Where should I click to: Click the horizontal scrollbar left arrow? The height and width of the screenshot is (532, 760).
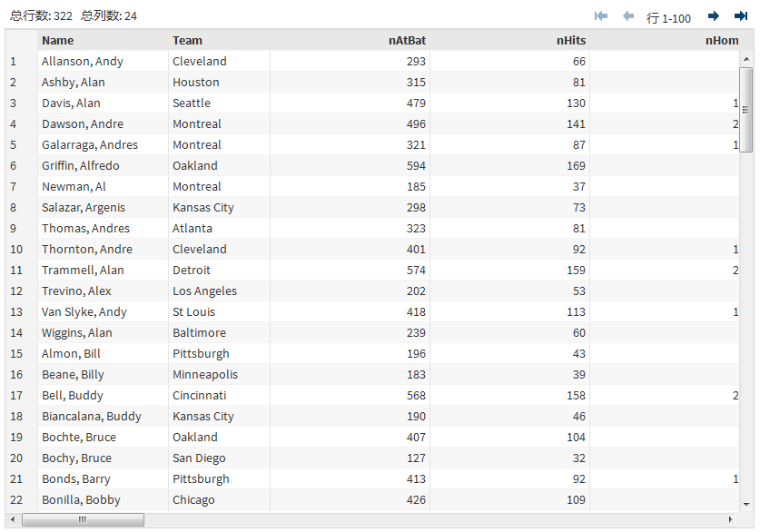tap(13, 520)
